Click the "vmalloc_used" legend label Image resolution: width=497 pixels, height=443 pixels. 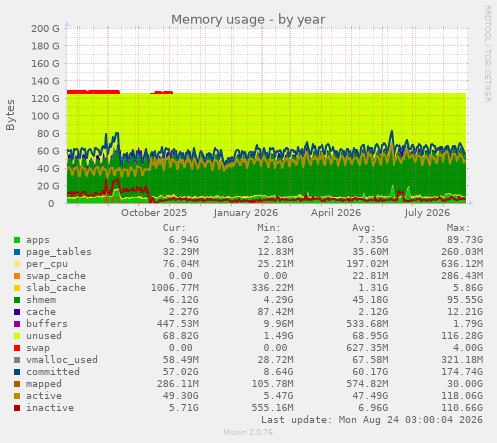(62, 360)
